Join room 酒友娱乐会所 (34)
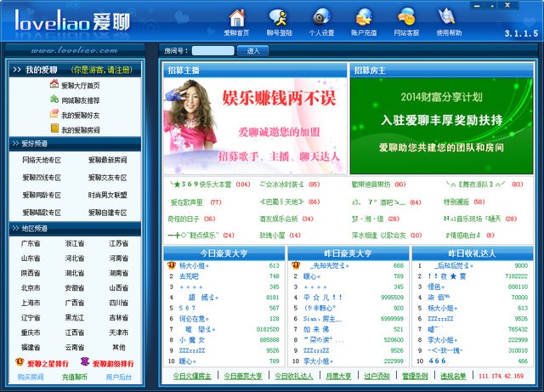This screenshot has height=392, width=544. pyautogui.click(x=286, y=219)
